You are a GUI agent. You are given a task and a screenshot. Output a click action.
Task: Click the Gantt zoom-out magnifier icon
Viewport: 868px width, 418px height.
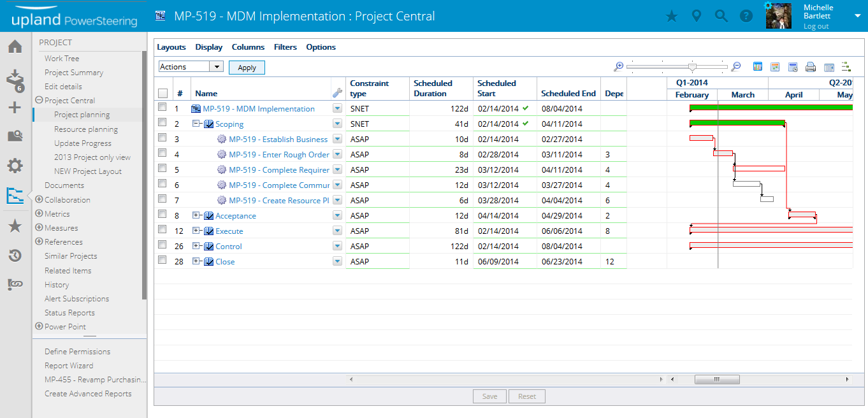[736, 66]
